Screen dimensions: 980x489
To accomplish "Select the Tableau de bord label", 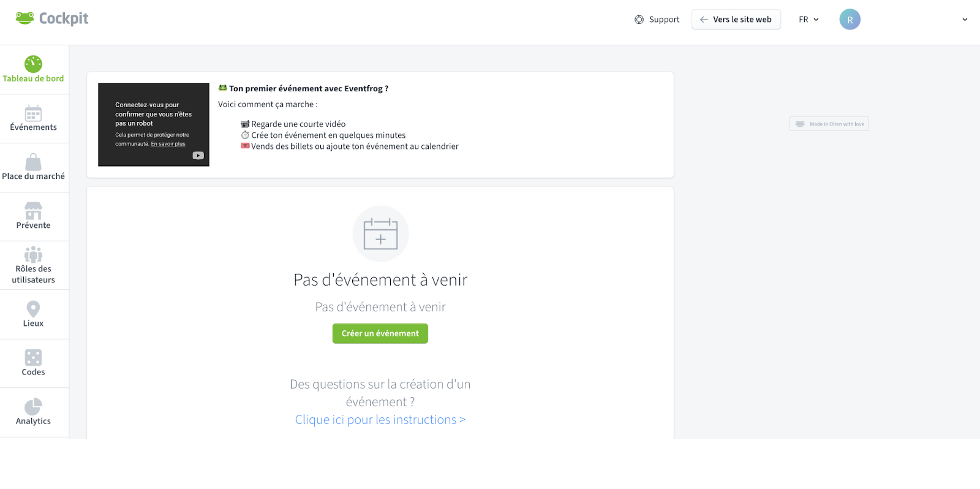I will [x=33, y=78].
